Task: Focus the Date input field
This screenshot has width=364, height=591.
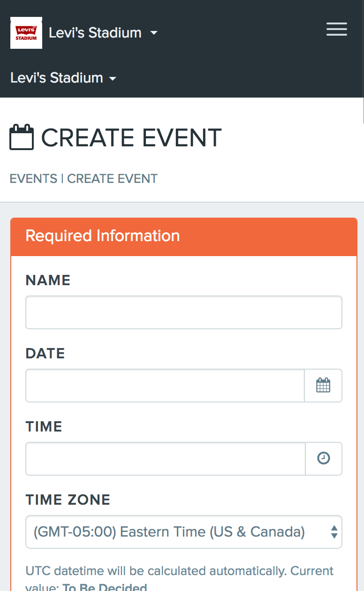Action: click(165, 386)
